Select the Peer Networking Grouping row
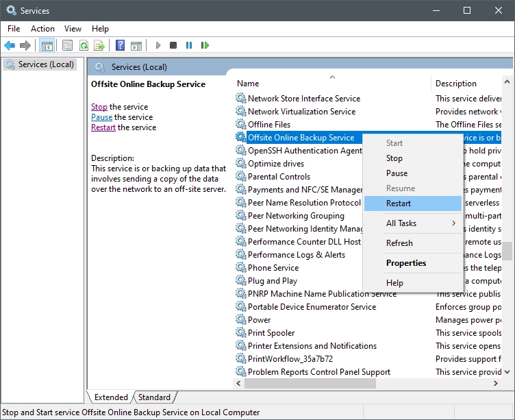The image size is (515, 420). click(296, 216)
